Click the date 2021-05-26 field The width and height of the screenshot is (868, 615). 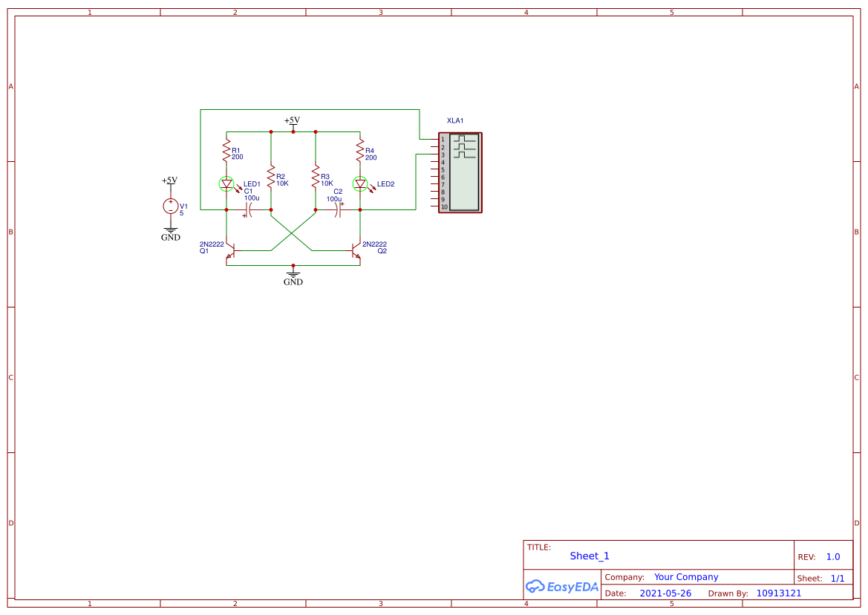tap(666, 593)
